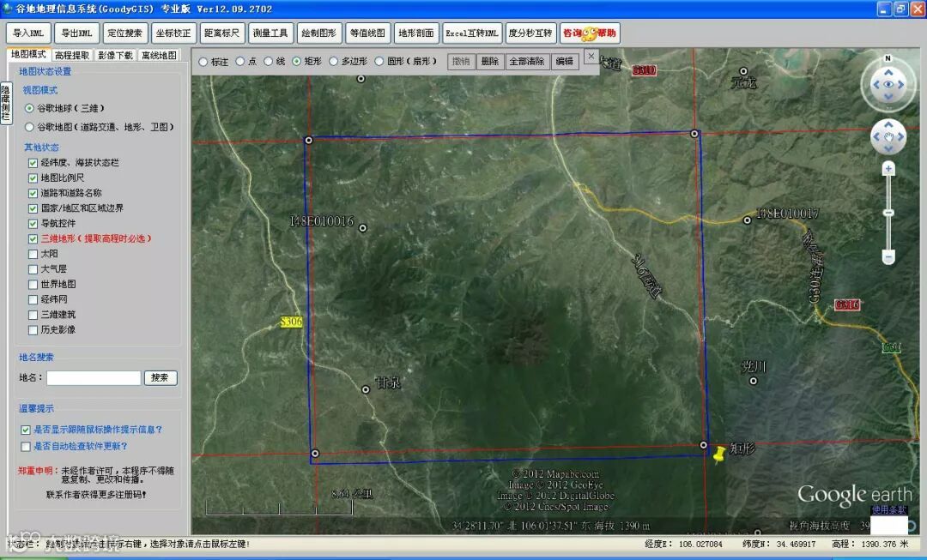Screen dimensions: 927x560
Task: Click the zoom out minus button
Action: pos(888,256)
